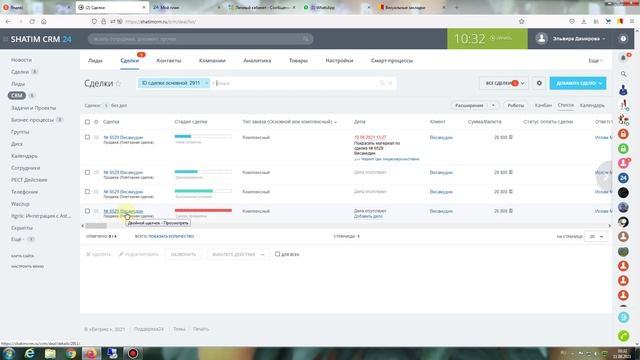Click the red stage progress bar
Viewport: 640px width, 360px height.
pos(203,210)
